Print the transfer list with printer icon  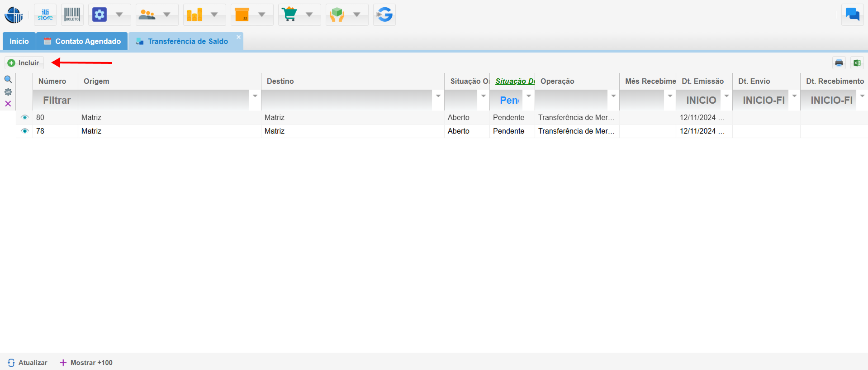(839, 63)
